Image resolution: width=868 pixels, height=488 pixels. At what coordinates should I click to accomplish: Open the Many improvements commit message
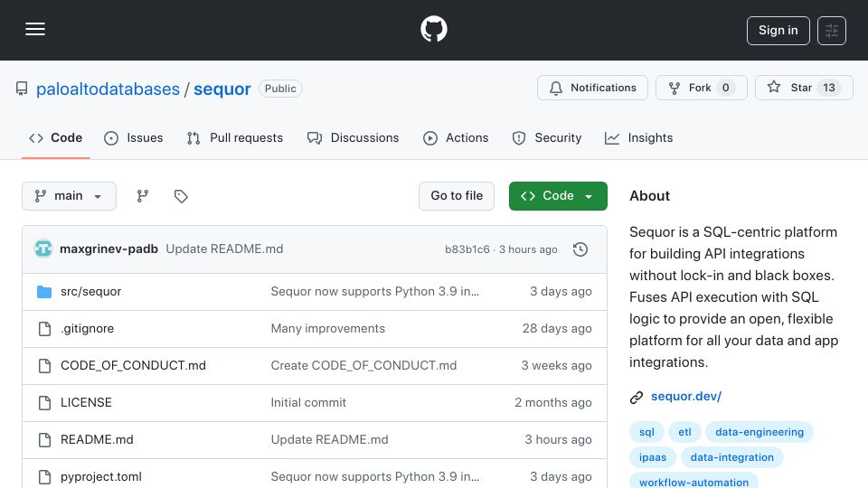327,329
